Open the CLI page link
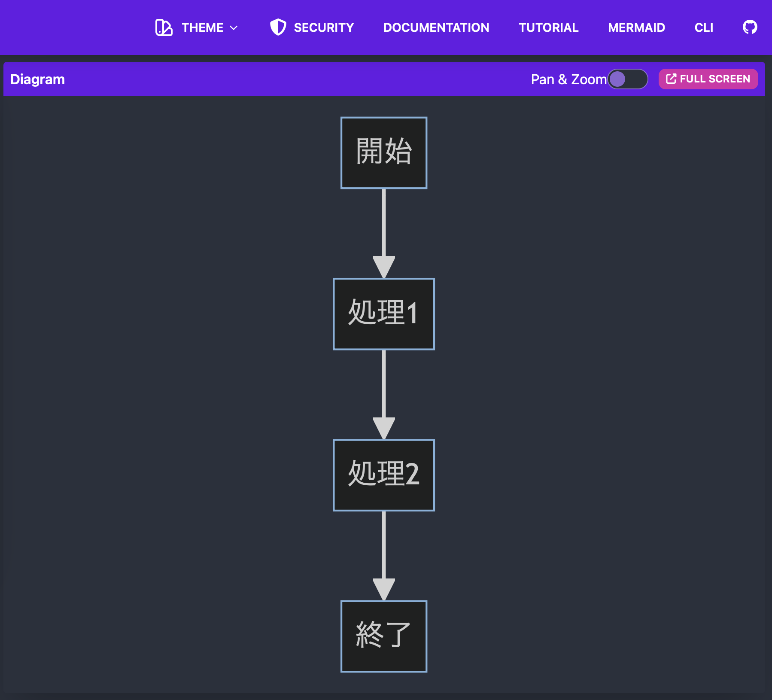 pos(704,27)
